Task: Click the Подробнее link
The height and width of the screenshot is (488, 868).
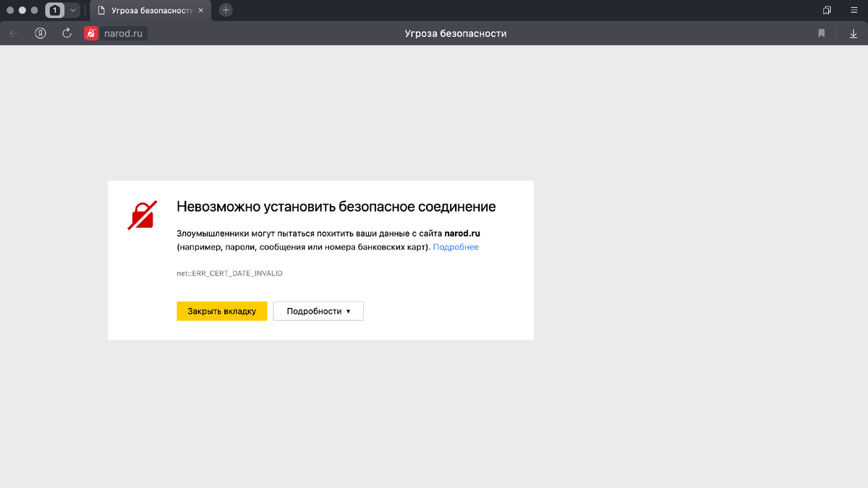Action: [x=456, y=247]
